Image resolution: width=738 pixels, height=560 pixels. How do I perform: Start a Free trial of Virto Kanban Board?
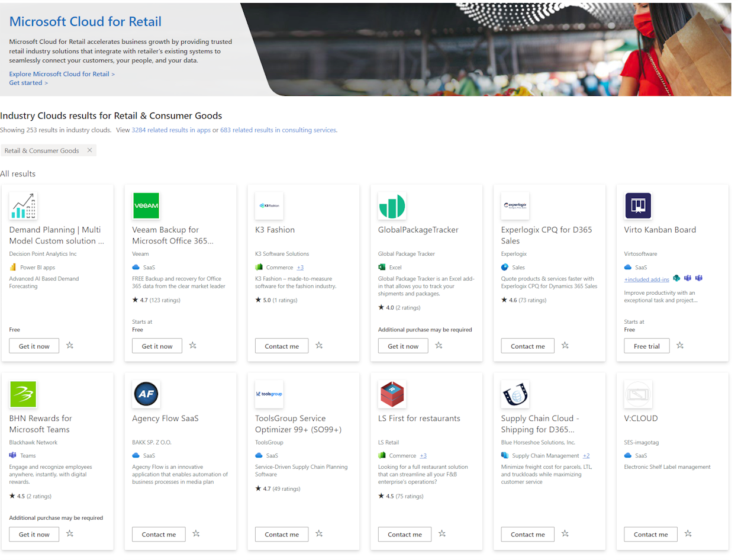(x=646, y=346)
